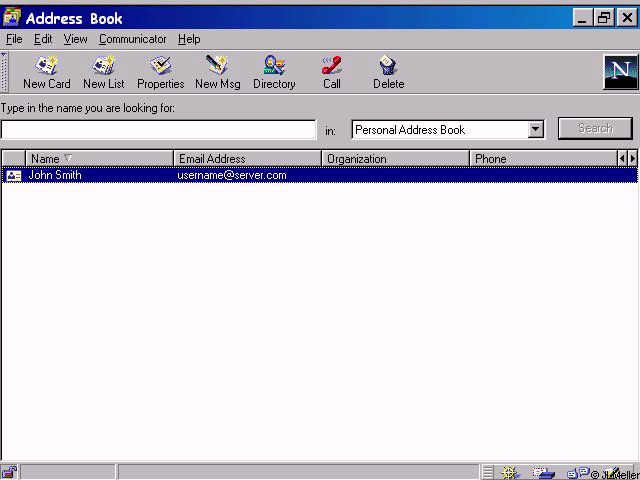Open the Directory search tool
This screenshot has width=640, height=480.
[x=274, y=72]
